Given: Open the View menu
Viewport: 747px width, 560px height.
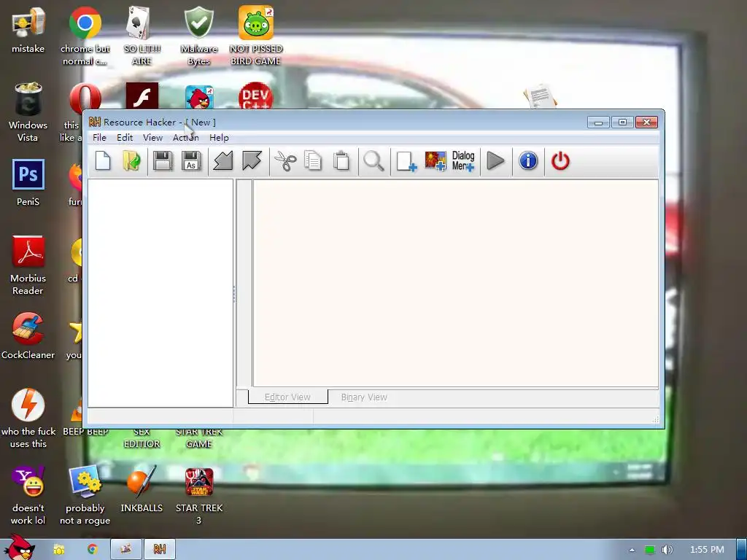Looking at the screenshot, I should click(x=153, y=138).
